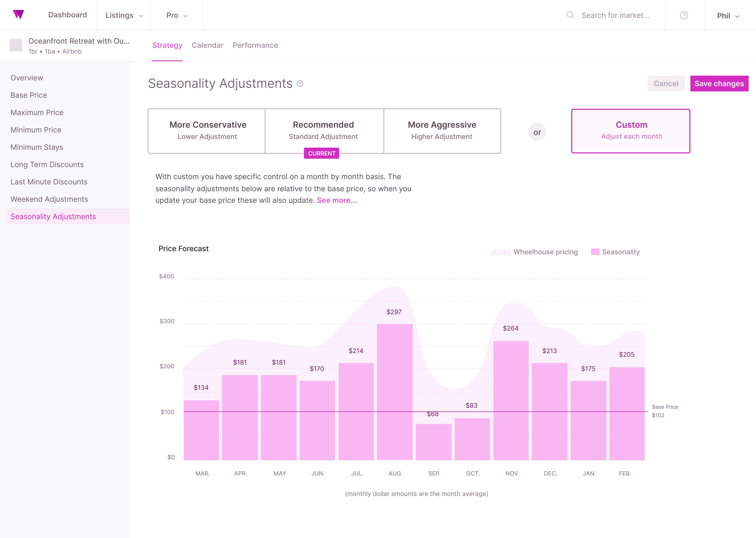
Task: Click the November $264 bar
Action: pos(511,401)
